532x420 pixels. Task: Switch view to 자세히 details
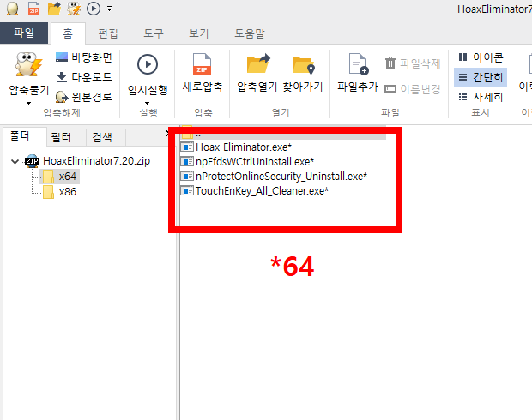[481, 97]
